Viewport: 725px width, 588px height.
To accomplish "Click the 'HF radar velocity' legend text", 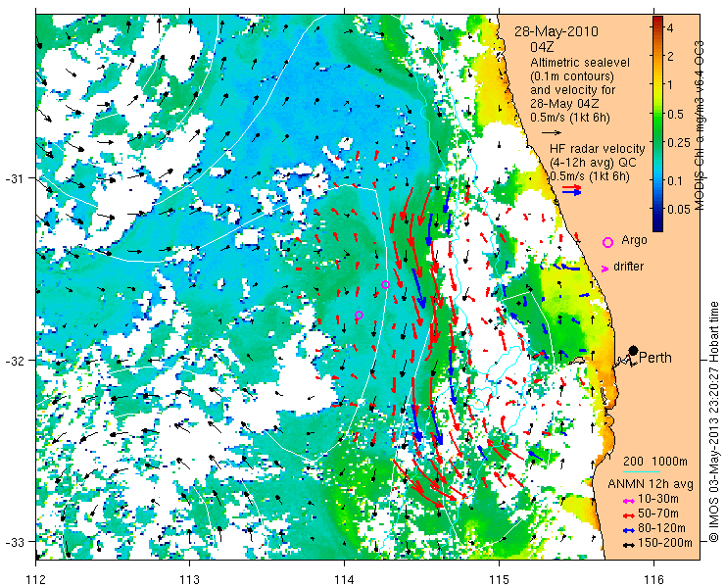I will click(597, 149).
